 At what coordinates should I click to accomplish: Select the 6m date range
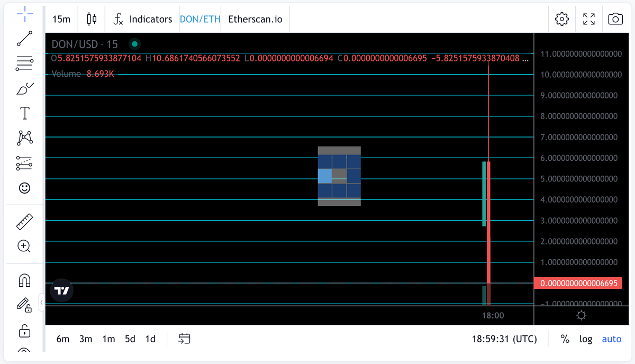pyautogui.click(x=63, y=339)
